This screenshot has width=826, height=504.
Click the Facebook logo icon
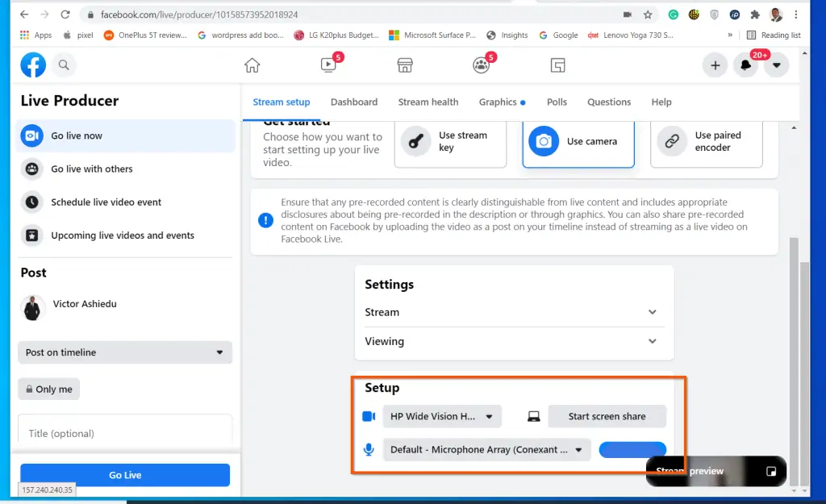32,65
